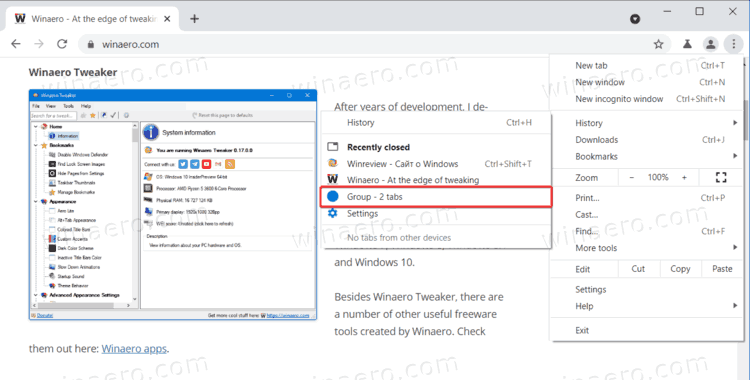Increase zoom with the plus button
Screen dimensions: 750x380
[x=684, y=178]
